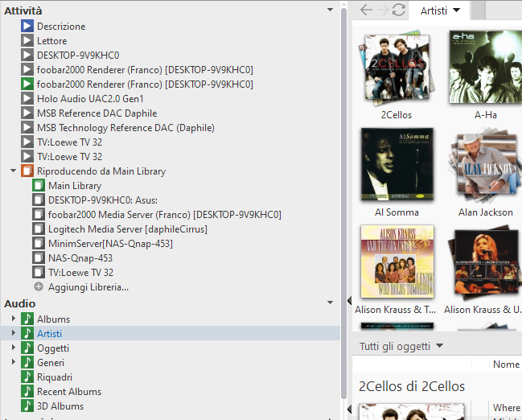Click icon for MSB Technology Reference DAC (Daphile)
The image size is (522, 420).
tap(27, 128)
